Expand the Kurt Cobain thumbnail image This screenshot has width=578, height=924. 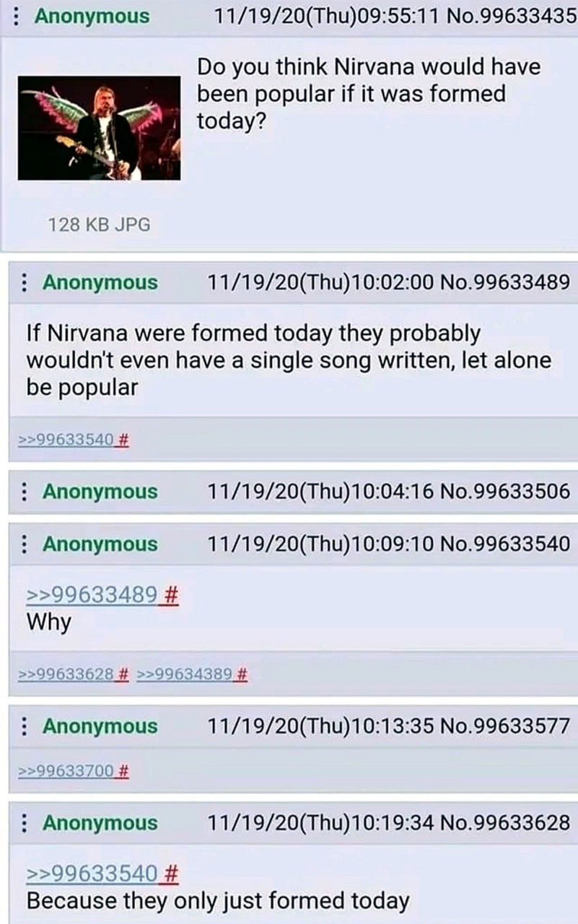(99, 128)
